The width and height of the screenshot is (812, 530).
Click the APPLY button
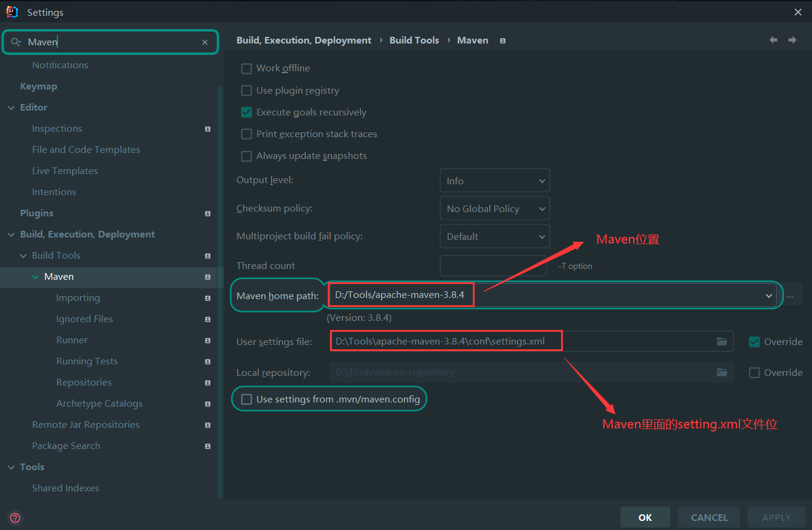(776, 517)
